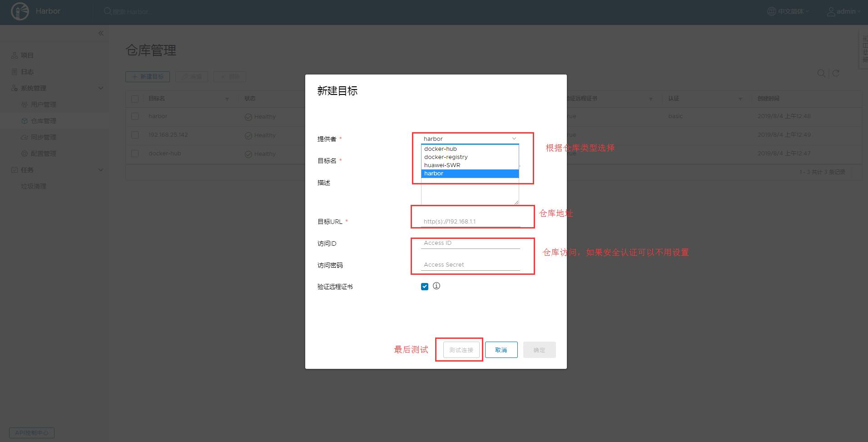The image size is (868, 442).
Task: Click the Access Secret input field
Action: (x=471, y=265)
